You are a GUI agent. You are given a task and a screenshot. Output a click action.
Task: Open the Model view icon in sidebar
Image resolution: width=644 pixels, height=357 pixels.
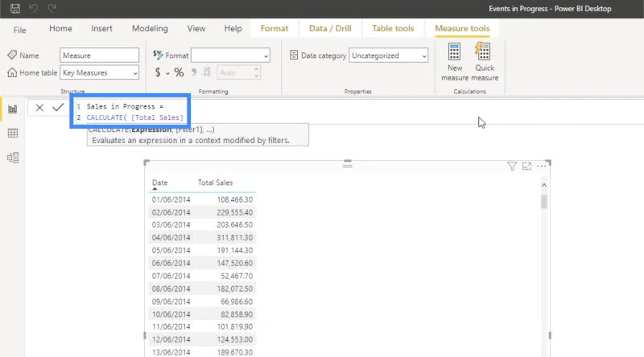pyautogui.click(x=13, y=158)
